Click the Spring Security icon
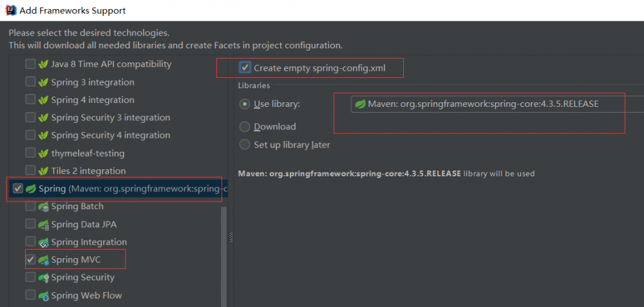Viewport: 644px width, 307px height. [44, 277]
